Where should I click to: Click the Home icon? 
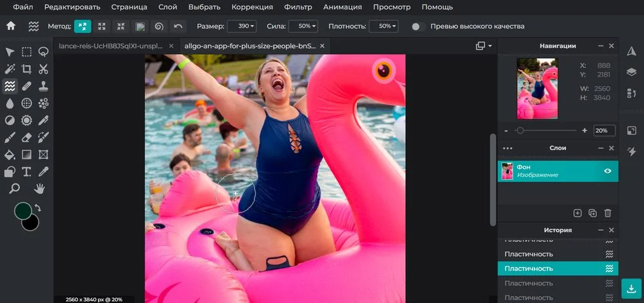coord(10,26)
